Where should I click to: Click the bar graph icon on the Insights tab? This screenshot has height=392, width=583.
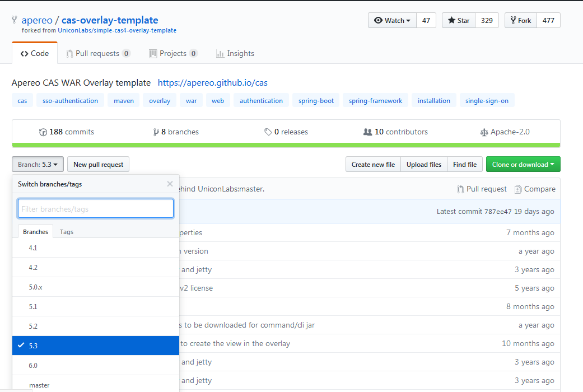coord(220,54)
